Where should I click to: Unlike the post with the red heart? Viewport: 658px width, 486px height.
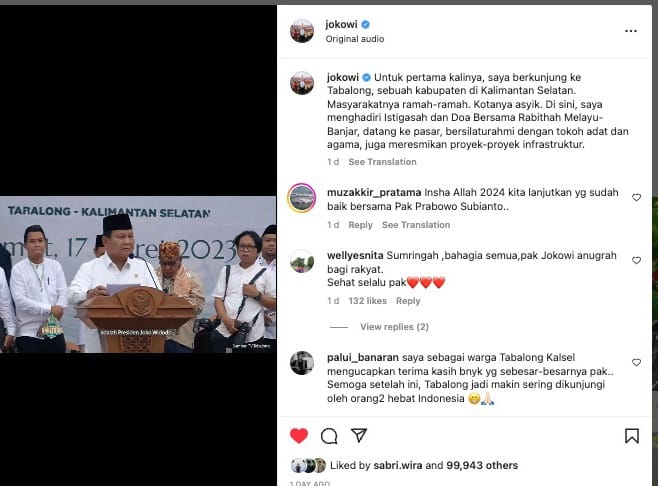(299, 436)
